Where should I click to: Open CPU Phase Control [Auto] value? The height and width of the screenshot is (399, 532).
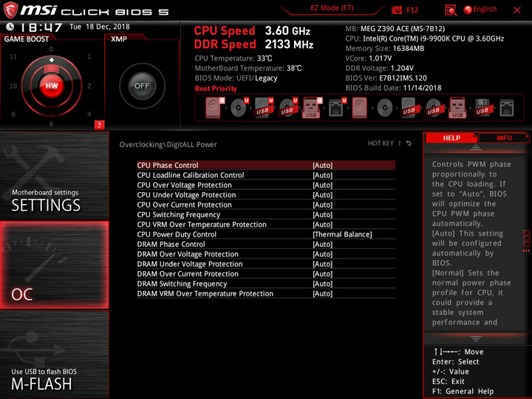322,166
